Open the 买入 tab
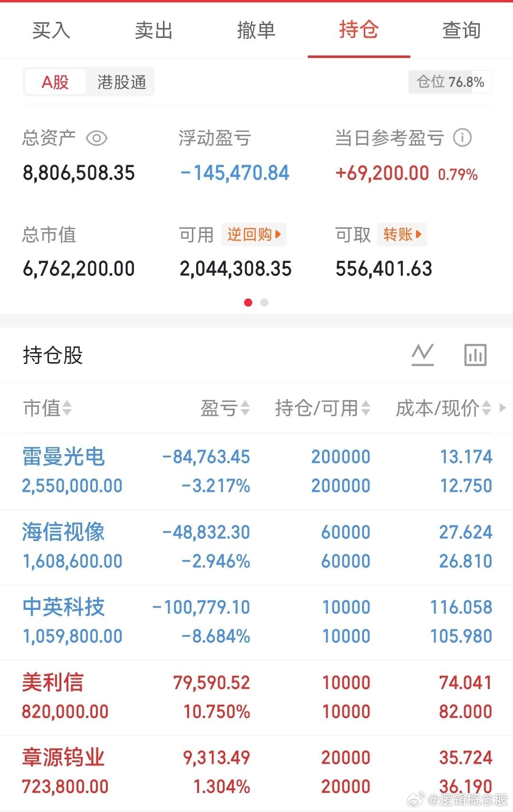513x812 pixels. point(51,30)
